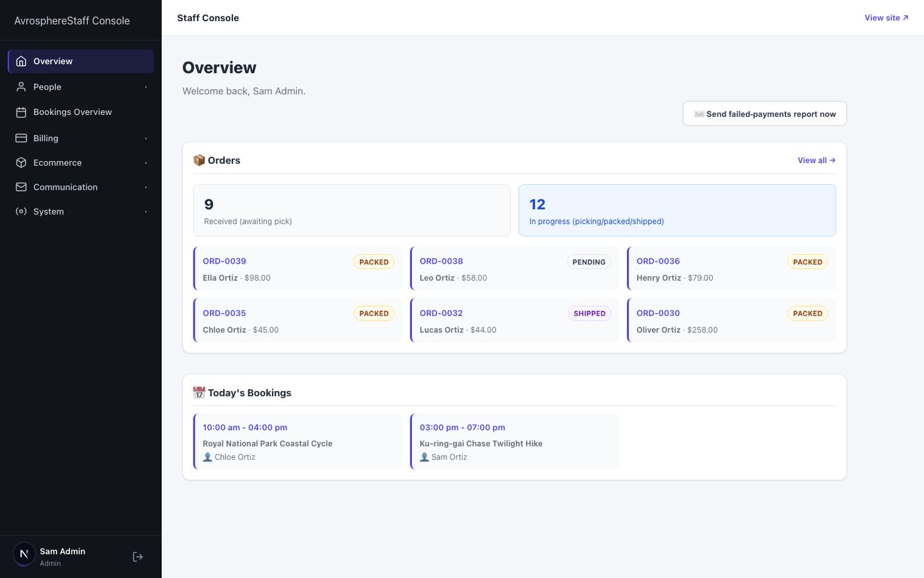Click the SHIPPED badge on ORD-0032
The width and height of the screenshot is (924, 578).
pos(589,314)
